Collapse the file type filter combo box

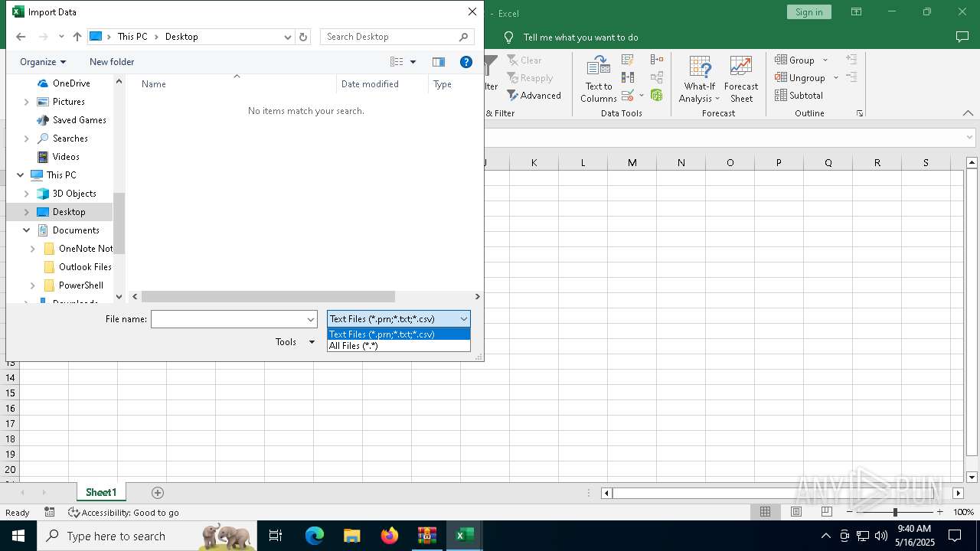click(463, 319)
